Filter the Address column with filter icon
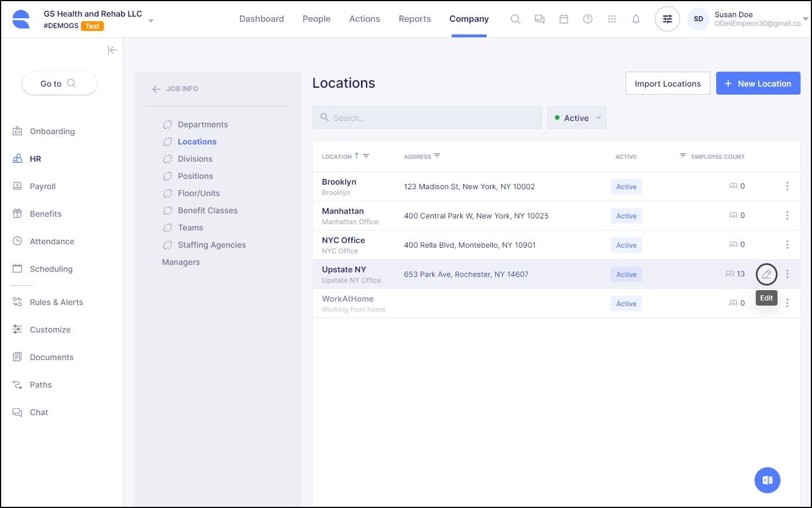The height and width of the screenshot is (508, 812). pyautogui.click(x=437, y=155)
